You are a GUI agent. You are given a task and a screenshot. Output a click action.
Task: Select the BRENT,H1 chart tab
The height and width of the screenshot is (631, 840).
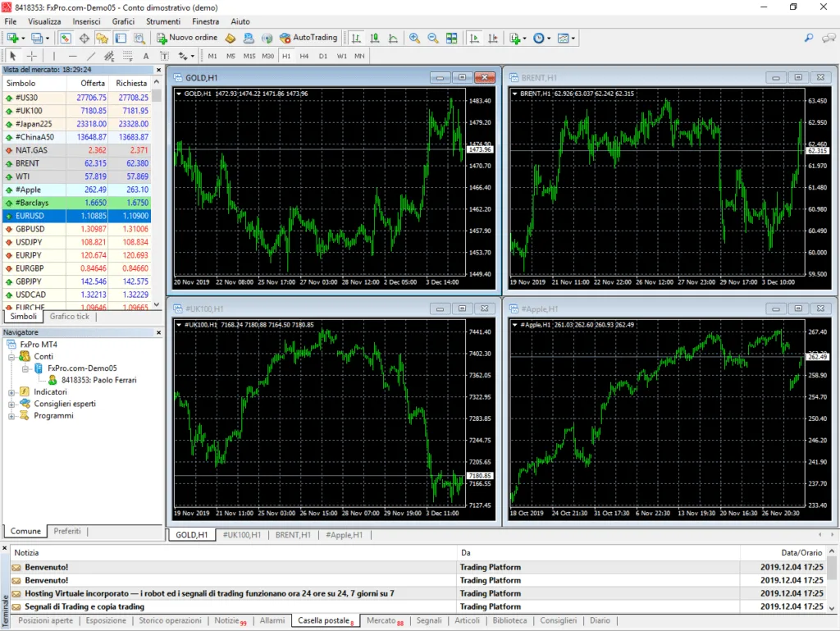pyautogui.click(x=293, y=534)
